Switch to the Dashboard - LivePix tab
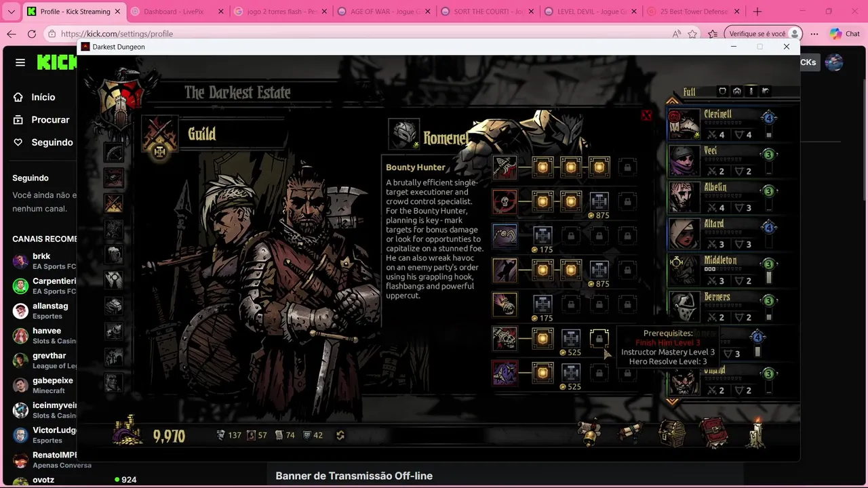 (x=176, y=12)
